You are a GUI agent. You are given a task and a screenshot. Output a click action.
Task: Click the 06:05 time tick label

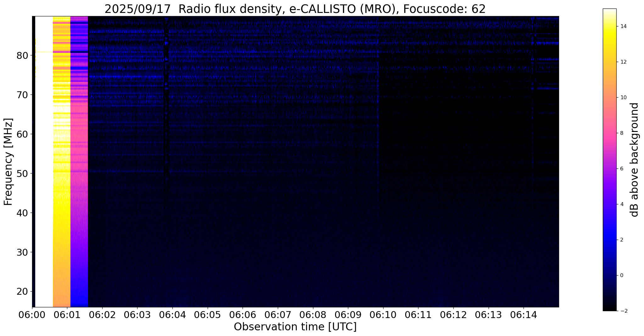click(208, 315)
